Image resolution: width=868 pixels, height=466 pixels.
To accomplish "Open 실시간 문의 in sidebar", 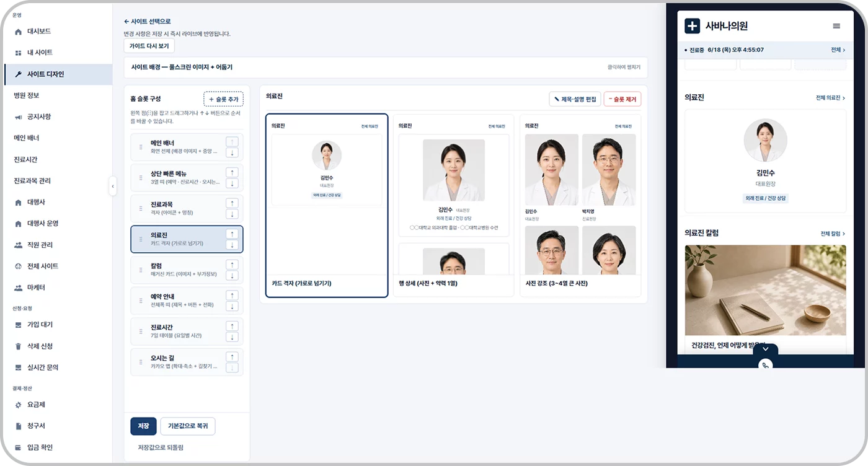I will tap(58, 367).
